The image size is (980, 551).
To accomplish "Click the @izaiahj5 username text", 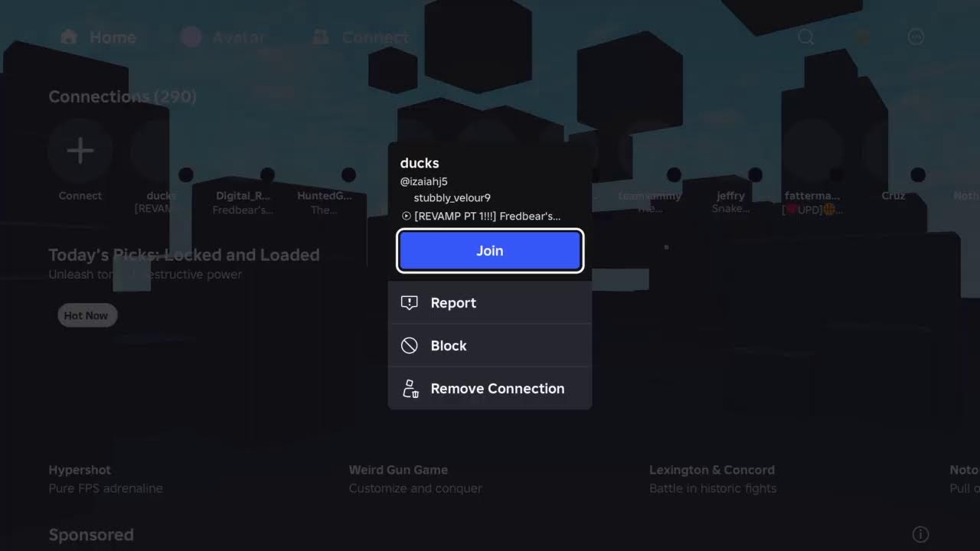I will [423, 181].
